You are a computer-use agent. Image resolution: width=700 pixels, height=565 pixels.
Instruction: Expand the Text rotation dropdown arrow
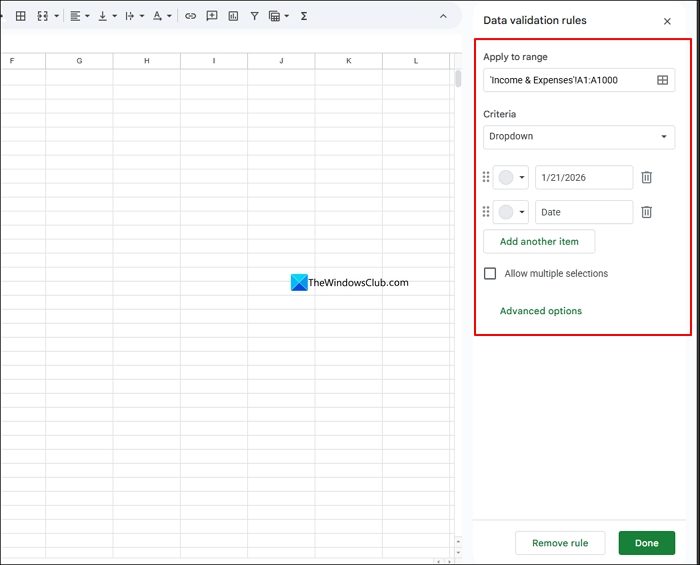pos(169,16)
